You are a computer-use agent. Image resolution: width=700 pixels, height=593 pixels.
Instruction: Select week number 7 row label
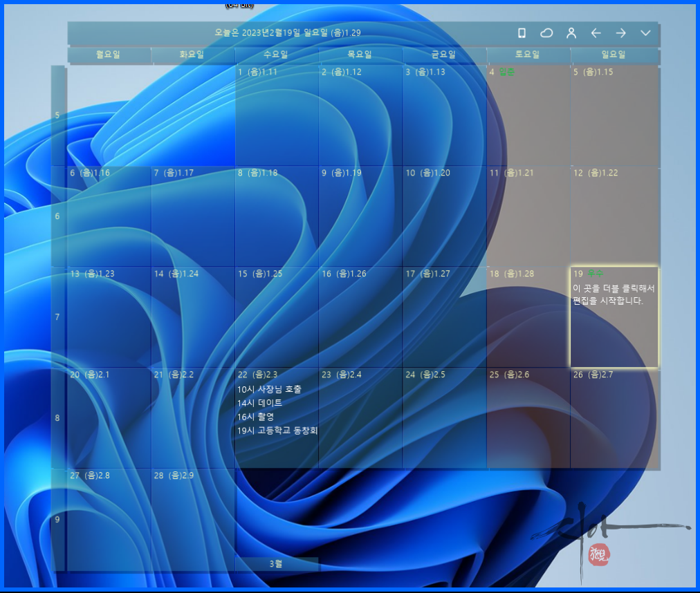click(57, 317)
